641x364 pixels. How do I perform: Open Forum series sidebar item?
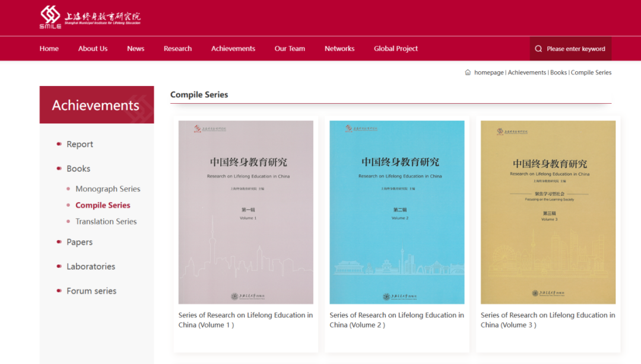coord(91,290)
